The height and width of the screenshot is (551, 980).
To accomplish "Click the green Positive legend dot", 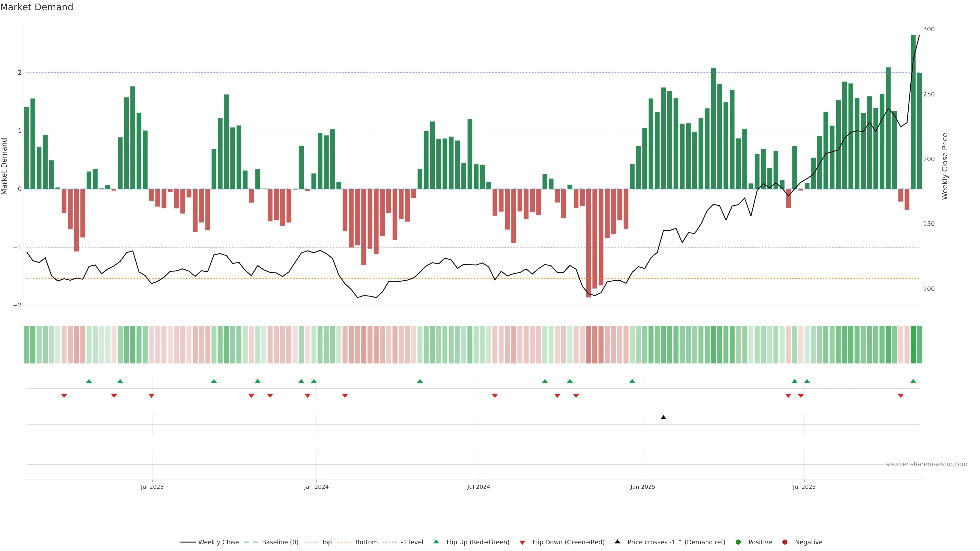I will tap(738, 542).
